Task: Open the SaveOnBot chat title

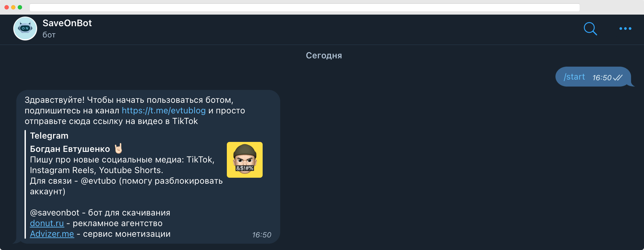Action: pos(67,23)
